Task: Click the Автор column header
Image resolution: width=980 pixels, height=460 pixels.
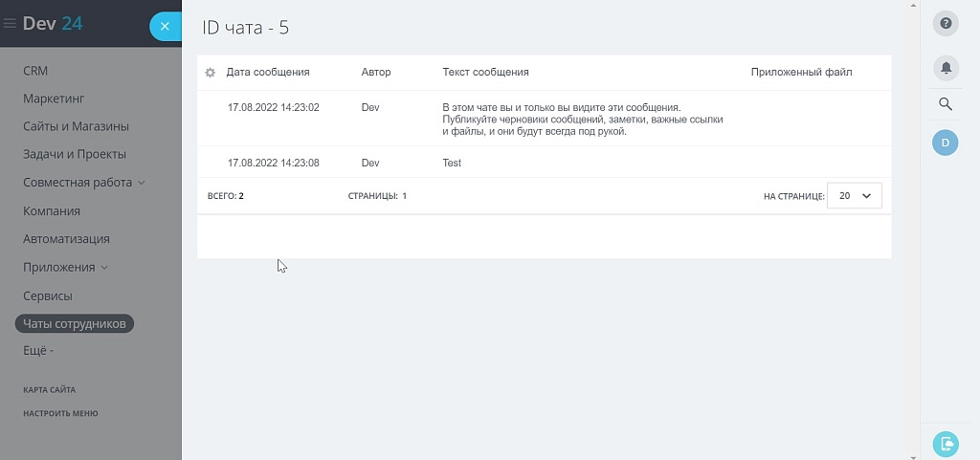Action: tap(376, 72)
